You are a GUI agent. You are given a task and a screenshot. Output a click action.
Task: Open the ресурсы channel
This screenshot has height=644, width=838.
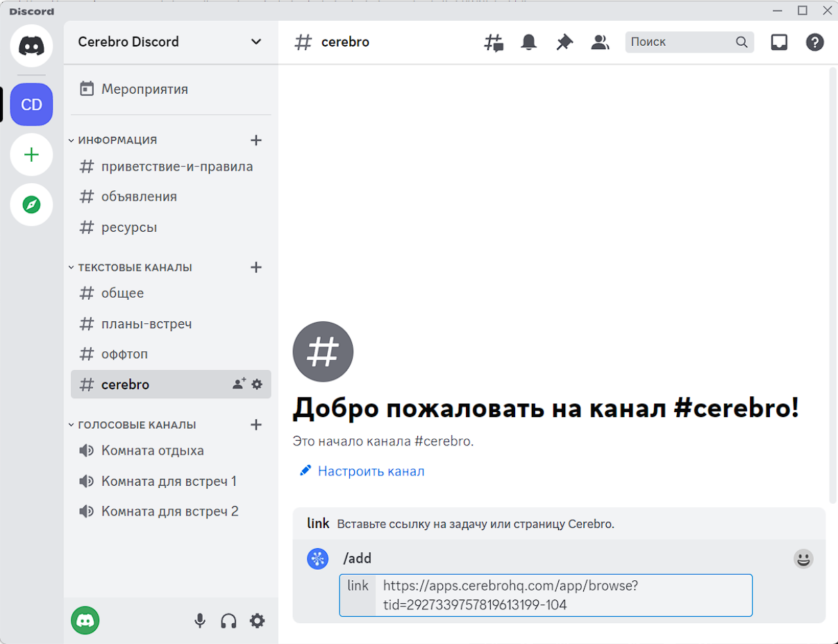pyautogui.click(x=171, y=227)
